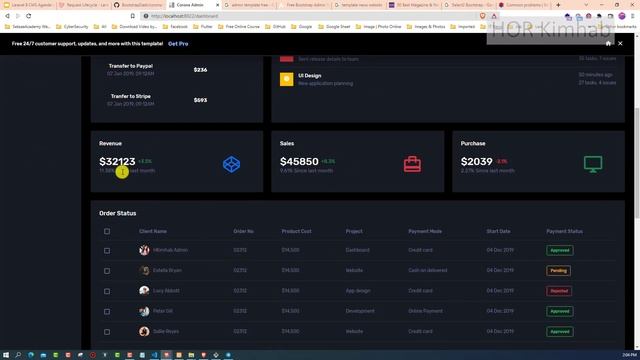Click the localhost dashboard address bar

click(310, 16)
